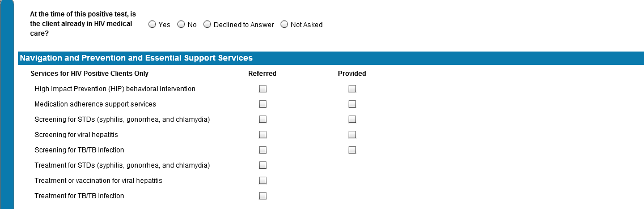Check Provided for Screening for STDs
The height and width of the screenshot is (209, 644).
[x=352, y=119]
